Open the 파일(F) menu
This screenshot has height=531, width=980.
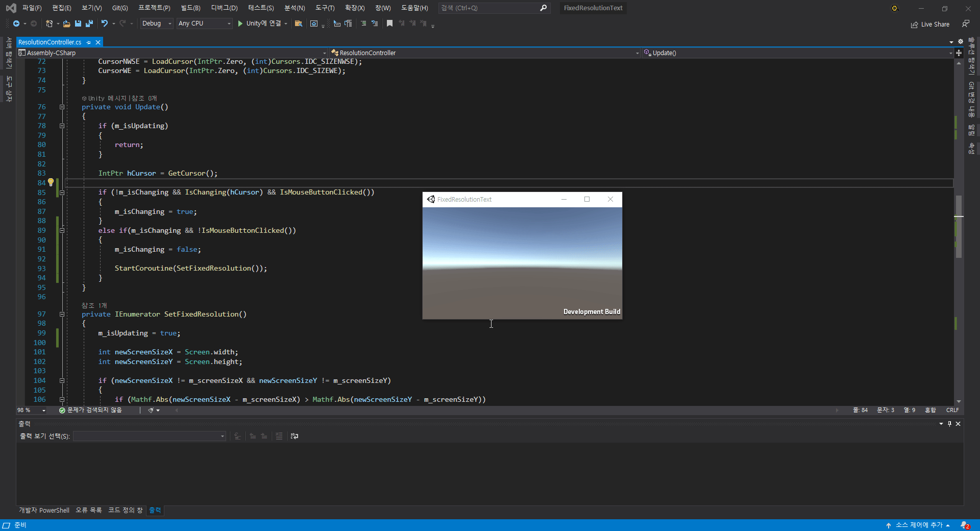point(32,8)
